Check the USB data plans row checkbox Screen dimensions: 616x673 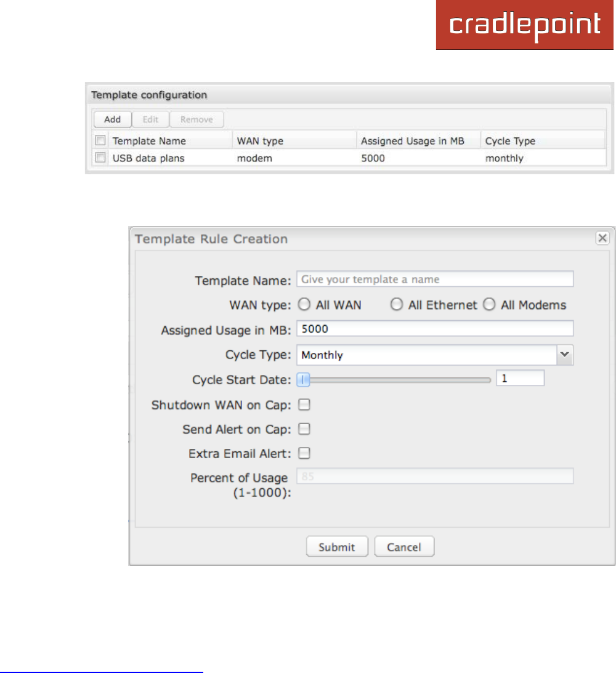(x=100, y=158)
